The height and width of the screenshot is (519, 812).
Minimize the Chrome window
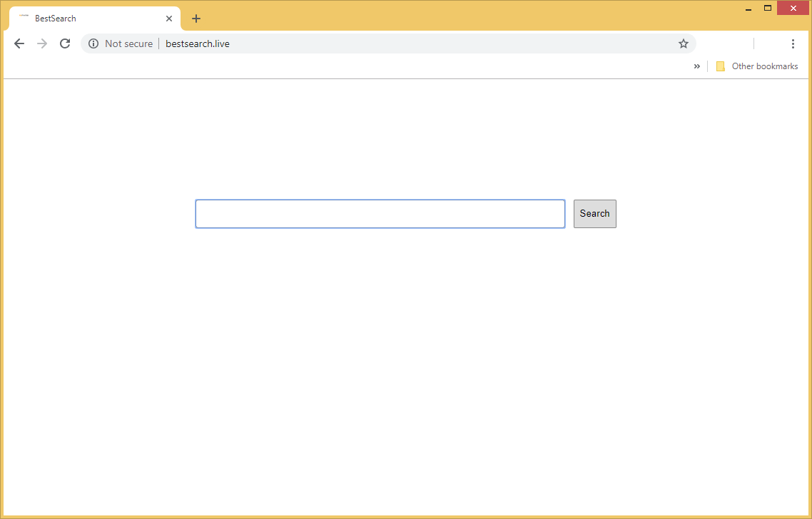click(748, 9)
